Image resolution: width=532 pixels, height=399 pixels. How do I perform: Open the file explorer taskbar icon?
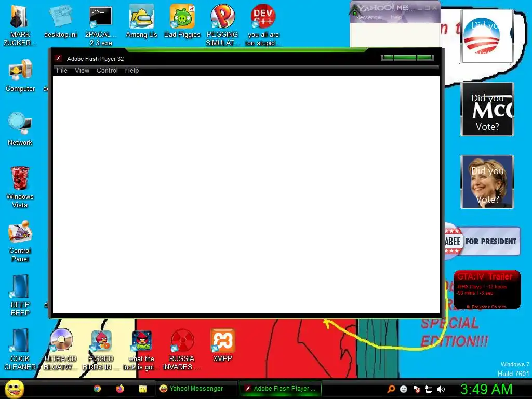pyautogui.click(x=142, y=389)
